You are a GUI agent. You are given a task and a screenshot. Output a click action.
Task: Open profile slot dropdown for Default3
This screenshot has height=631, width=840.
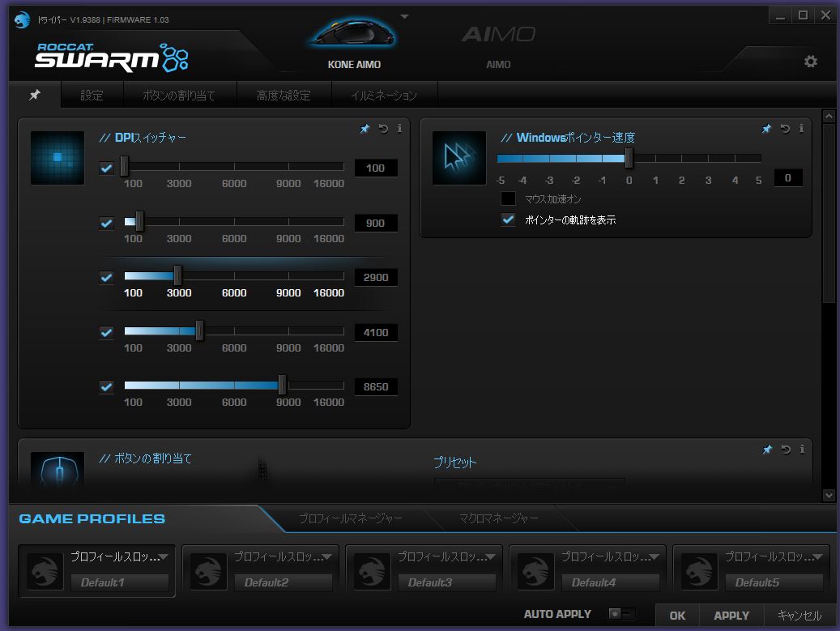[x=491, y=557]
